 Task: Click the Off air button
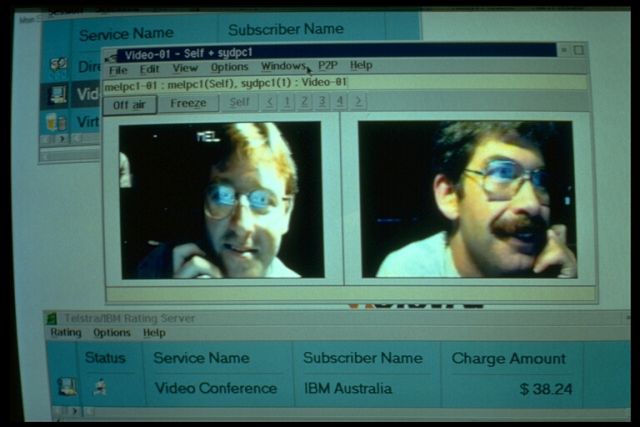[x=129, y=105]
